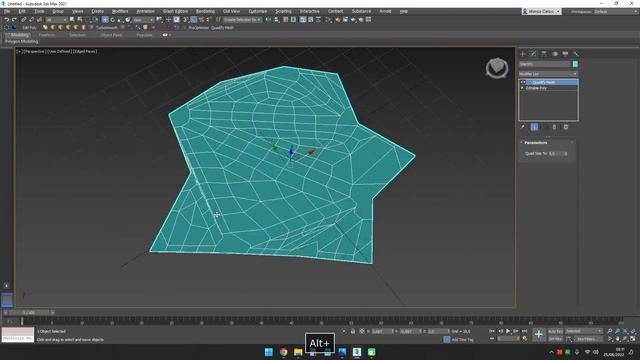Viewport: 640px width, 360px height.
Task: Click the object color swatch
Action: pos(575,64)
